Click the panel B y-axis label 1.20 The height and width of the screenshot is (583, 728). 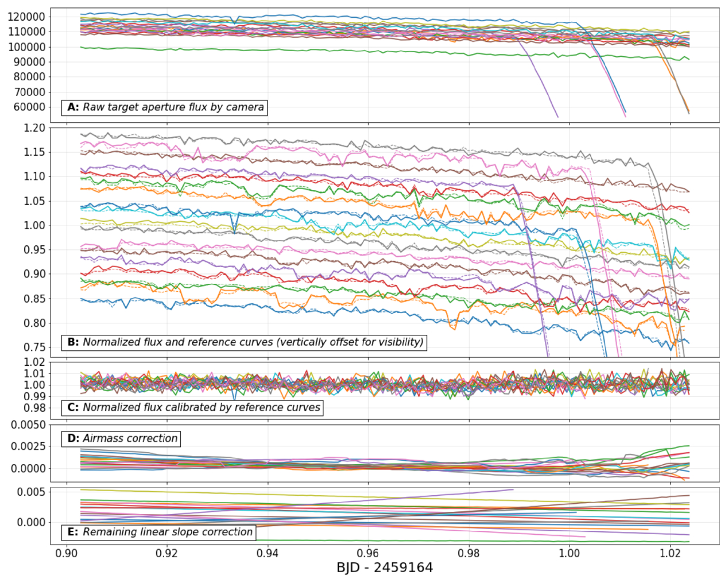(34, 128)
